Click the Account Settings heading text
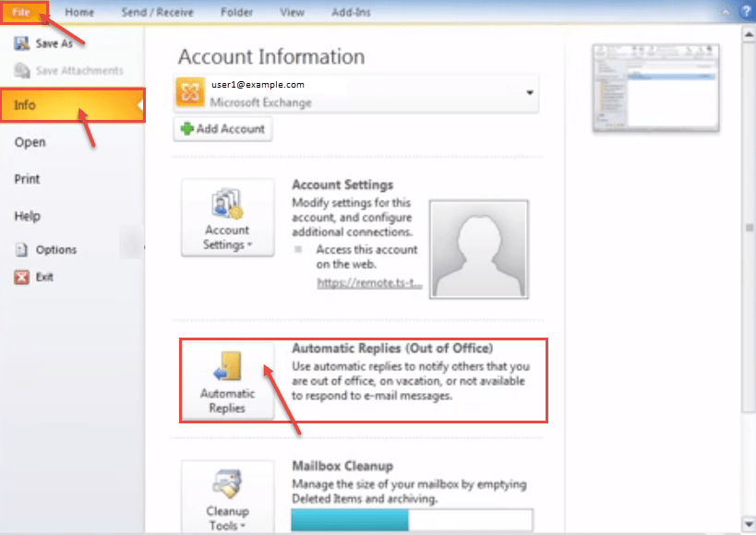This screenshot has width=756, height=535. (342, 185)
